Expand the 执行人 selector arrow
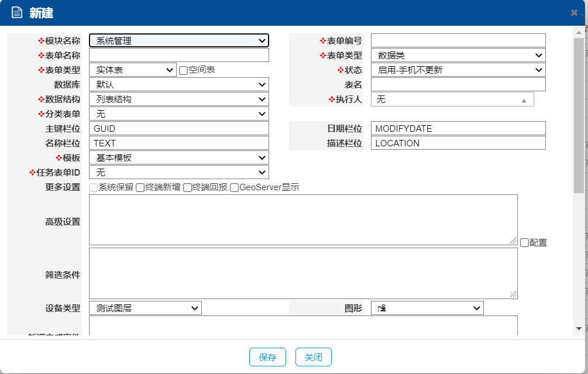The width and height of the screenshot is (588, 374). [524, 100]
